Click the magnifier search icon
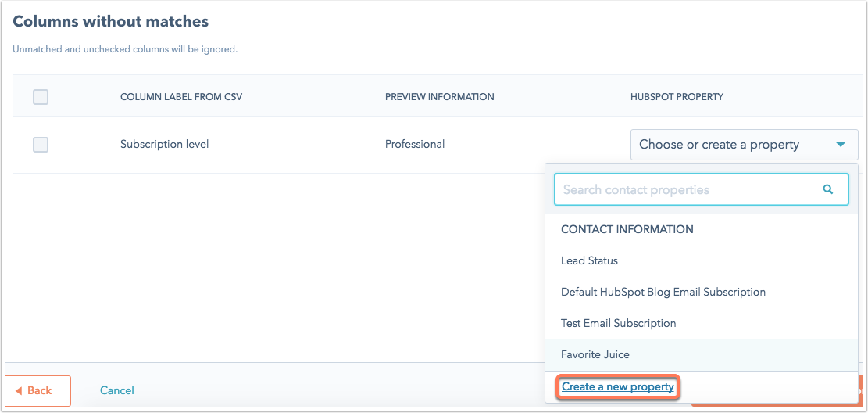 [828, 189]
